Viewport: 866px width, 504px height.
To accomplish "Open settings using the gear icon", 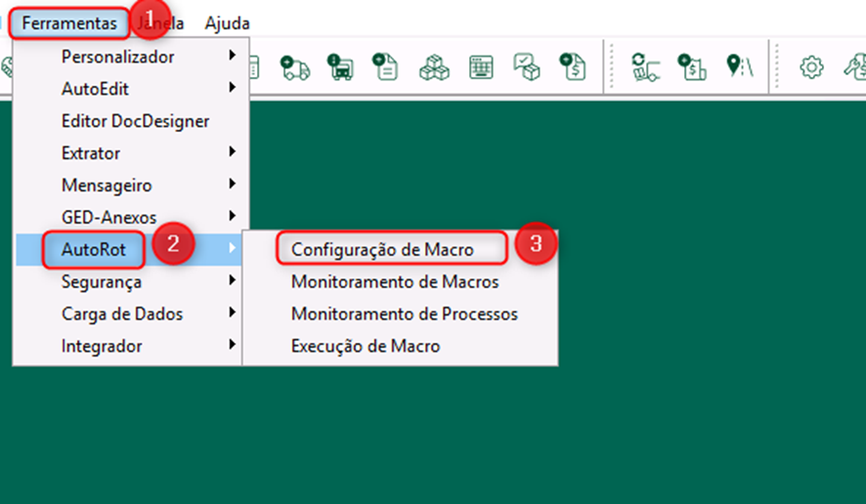I will (x=811, y=67).
